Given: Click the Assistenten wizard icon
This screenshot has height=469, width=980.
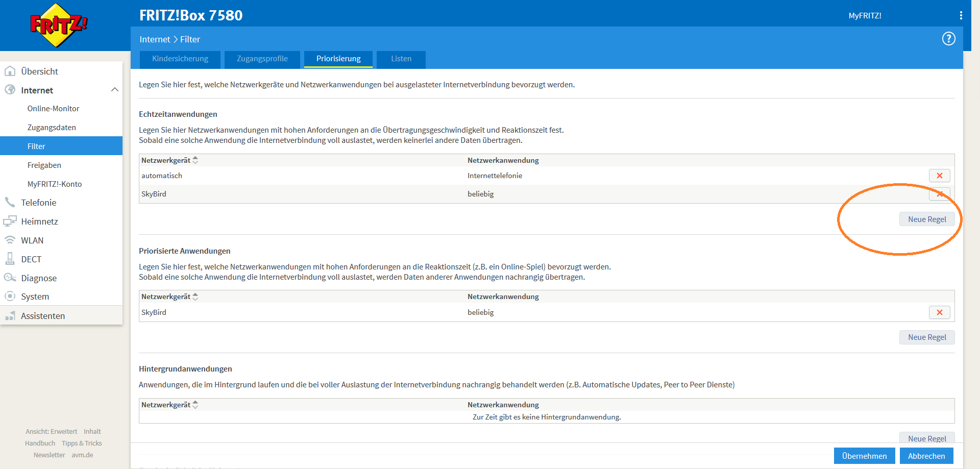Looking at the screenshot, I should coord(10,315).
